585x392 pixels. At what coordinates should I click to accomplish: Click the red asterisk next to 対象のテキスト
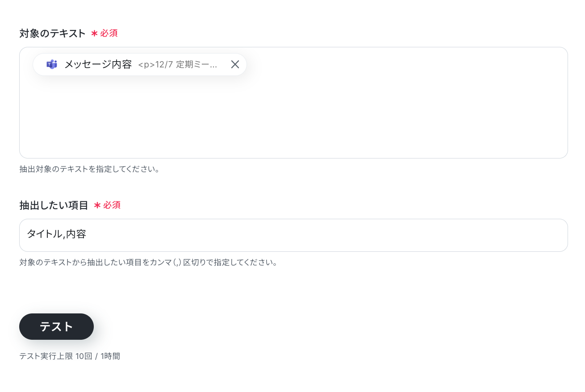tap(94, 33)
